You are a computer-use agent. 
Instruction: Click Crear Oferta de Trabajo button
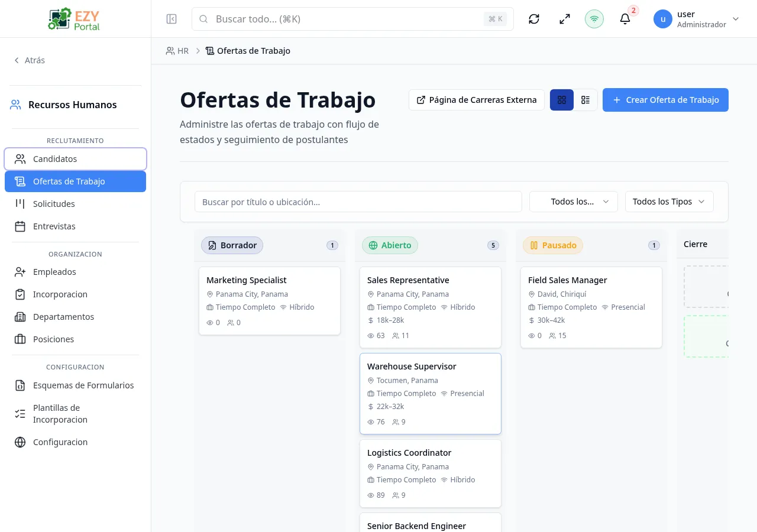coord(665,100)
